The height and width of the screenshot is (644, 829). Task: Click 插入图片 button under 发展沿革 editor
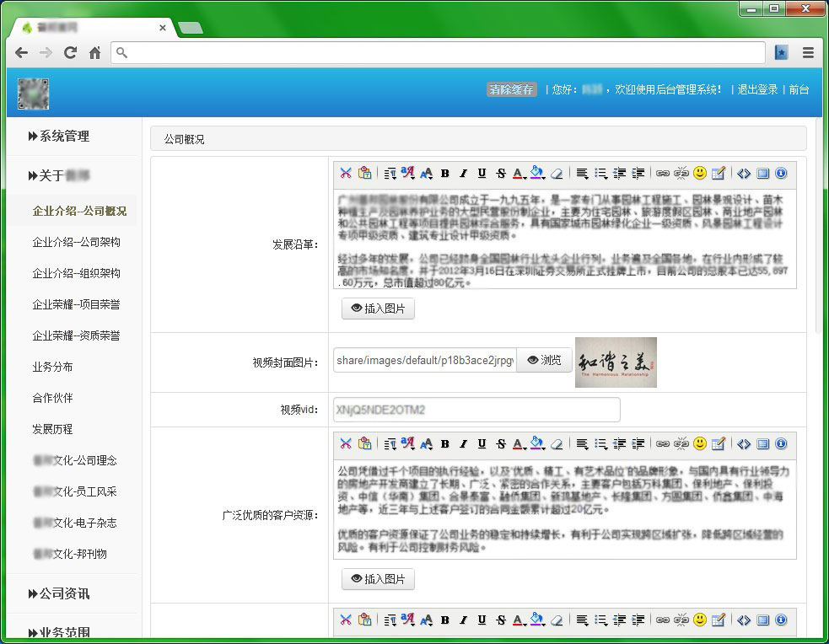tap(378, 309)
